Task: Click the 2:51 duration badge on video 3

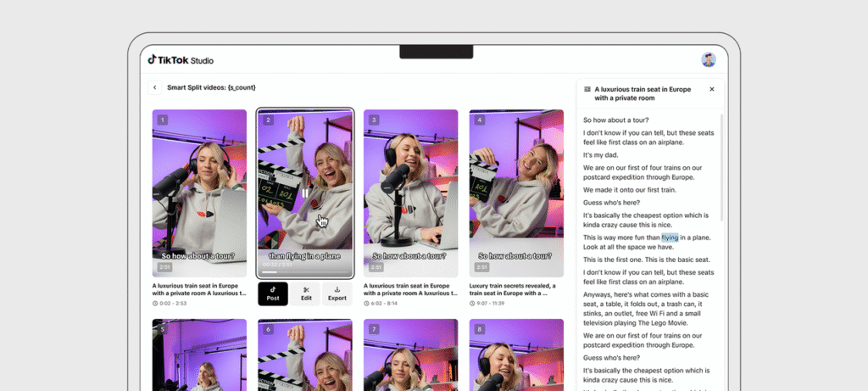Action: [x=376, y=267]
